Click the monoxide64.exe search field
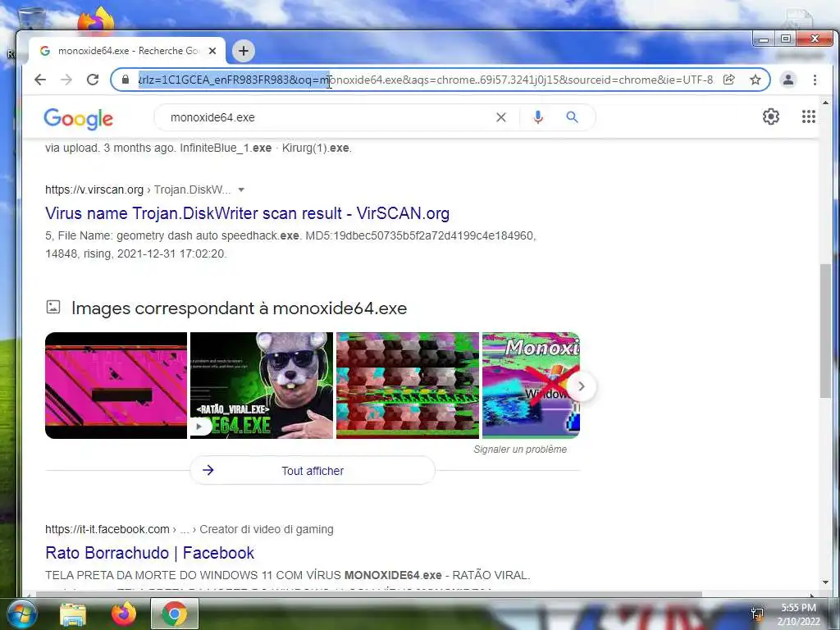 (x=326, y=117)
